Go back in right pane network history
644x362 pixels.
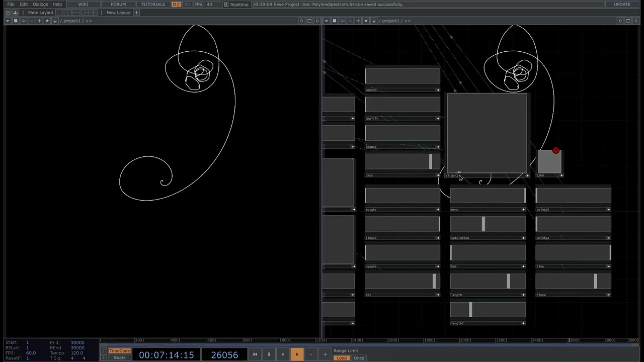click(342, 21)
